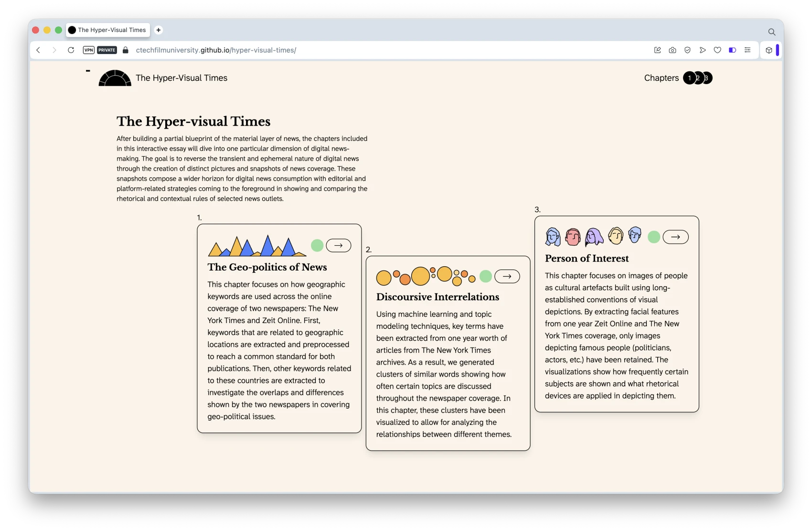
Task: Click the small dash mark beside logo
Action: (x=88, y=71)
